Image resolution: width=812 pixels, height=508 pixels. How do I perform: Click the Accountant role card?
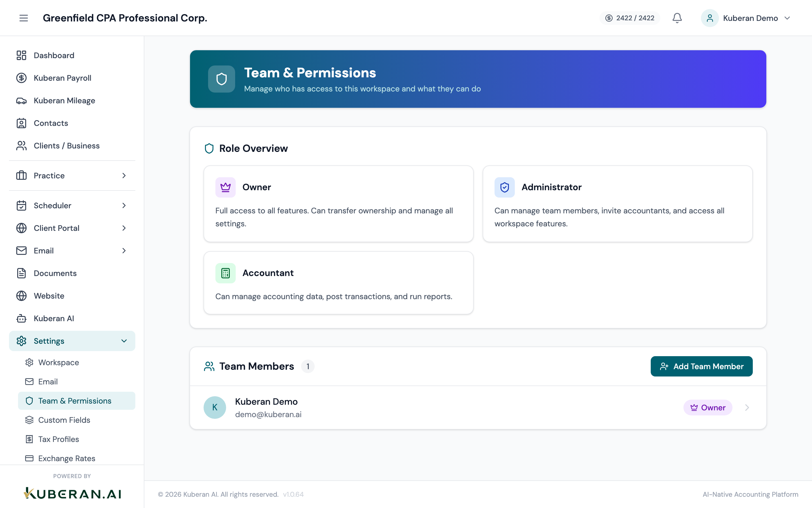(x=339, y=283)
